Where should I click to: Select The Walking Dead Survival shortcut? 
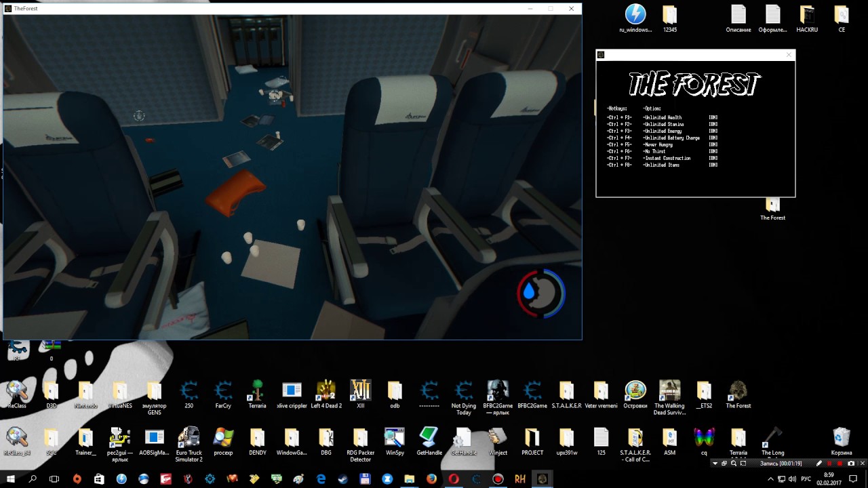[x=670, y=398]
